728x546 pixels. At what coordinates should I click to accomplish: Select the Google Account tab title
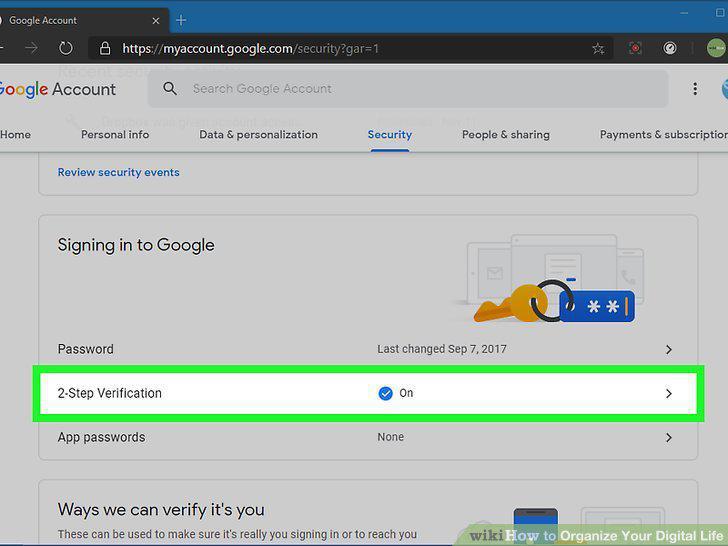(43, 20)
